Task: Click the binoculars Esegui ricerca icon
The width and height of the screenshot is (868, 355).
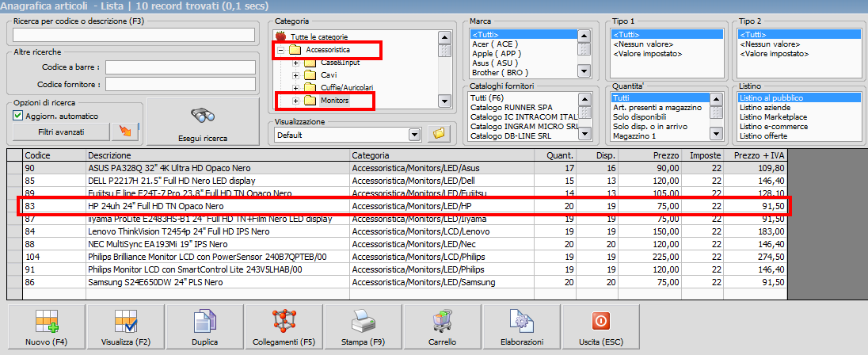Action: [x=203, y=116]
